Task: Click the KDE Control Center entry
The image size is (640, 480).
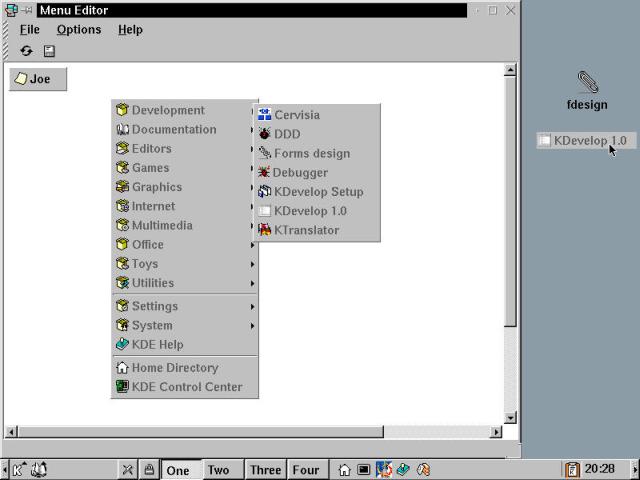Action: coord(186,387)
